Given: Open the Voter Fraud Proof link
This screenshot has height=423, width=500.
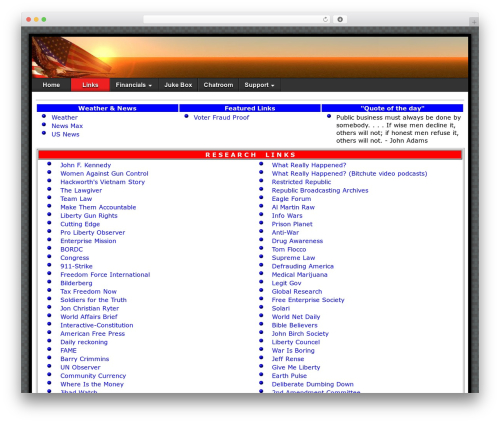Looking at the screenshot, I should [221, 117].
